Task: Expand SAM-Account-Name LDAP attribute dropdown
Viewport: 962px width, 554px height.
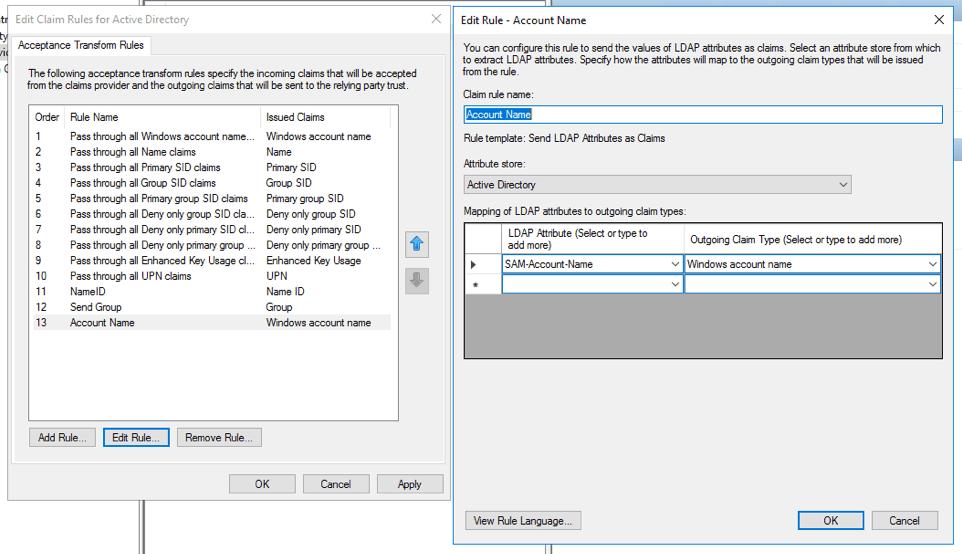Action: pos(675,264)
